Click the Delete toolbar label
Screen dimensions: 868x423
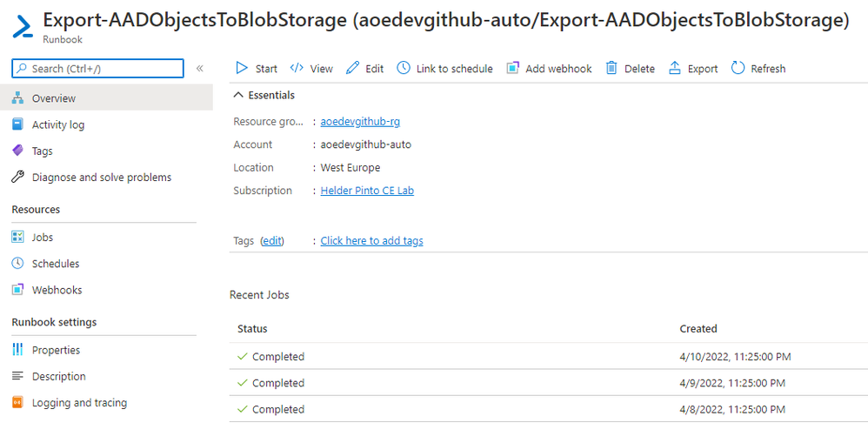tap(639, 69)
